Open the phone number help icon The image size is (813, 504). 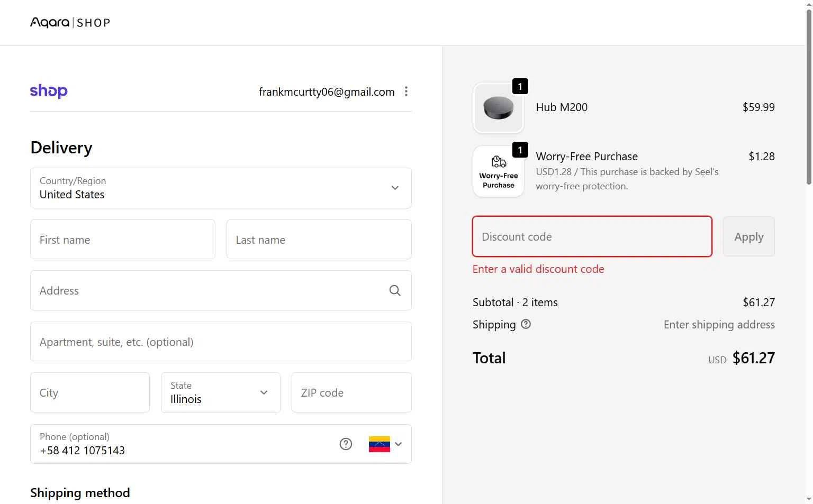pos(346,444)
